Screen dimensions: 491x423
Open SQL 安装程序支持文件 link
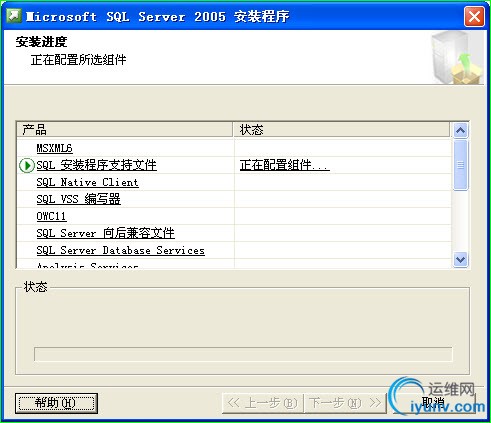(96, 165)
